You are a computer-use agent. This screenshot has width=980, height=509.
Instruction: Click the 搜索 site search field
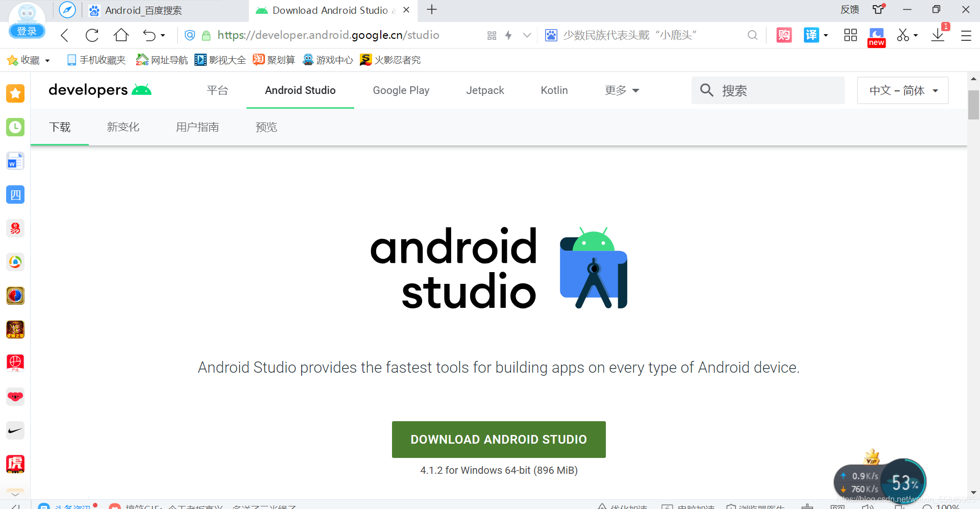[x=768, y=90]
